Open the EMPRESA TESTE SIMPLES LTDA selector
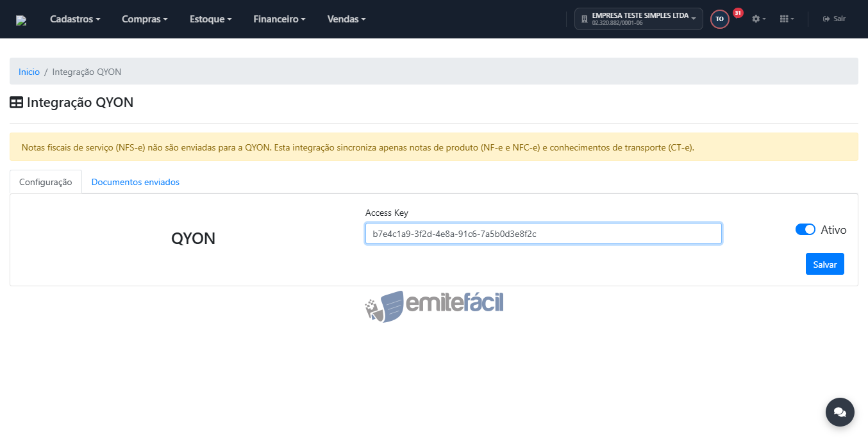The height and width of the screenshot is (440, 868). 638,19
